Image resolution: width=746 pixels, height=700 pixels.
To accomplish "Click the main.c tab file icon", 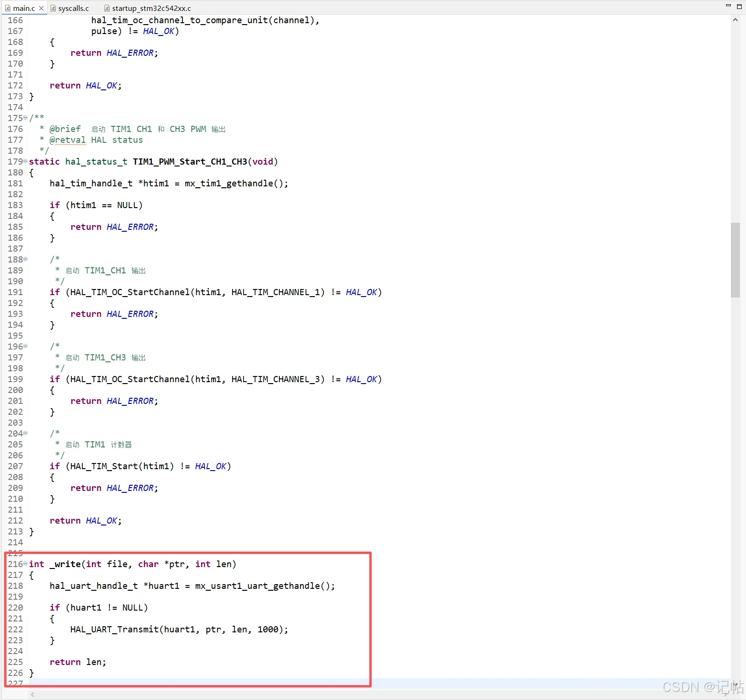I will point(8,8).
